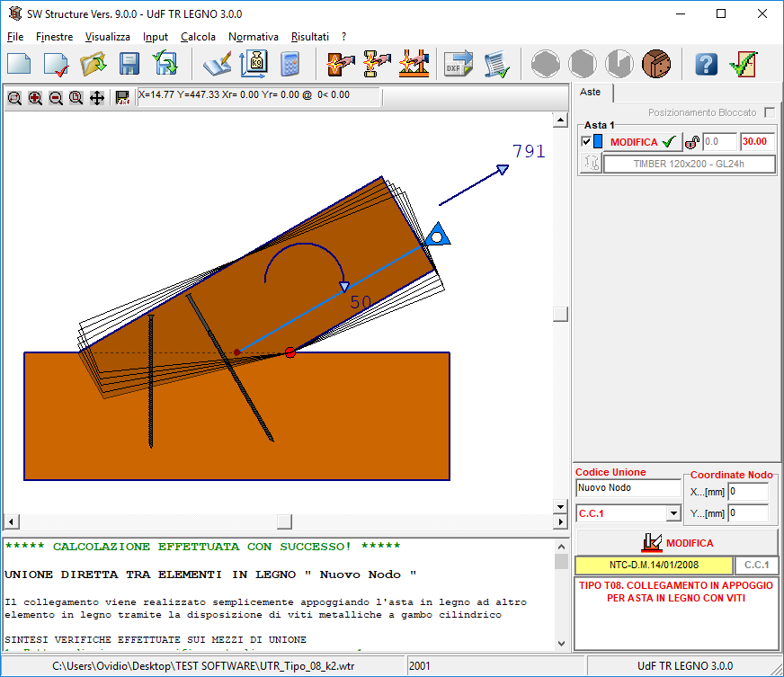Click save-as floppy with green arrow
This screenshot has width=784, height=677.
coord(165,64)
